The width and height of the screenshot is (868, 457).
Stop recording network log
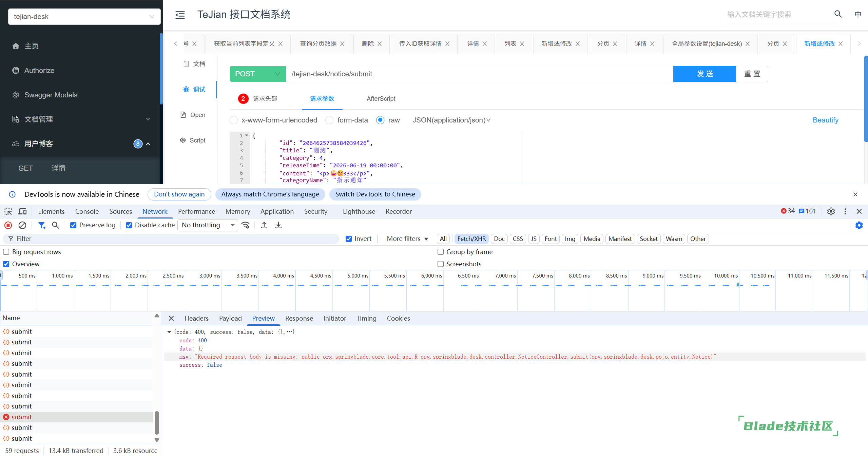(8, 225)
